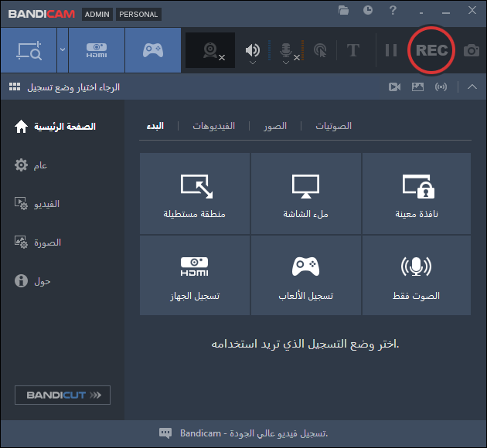Image resolution: width=487 pixels, height=448 pixels.
Task: Switch to the الصوتيات tab
Action: coord(334,126)
